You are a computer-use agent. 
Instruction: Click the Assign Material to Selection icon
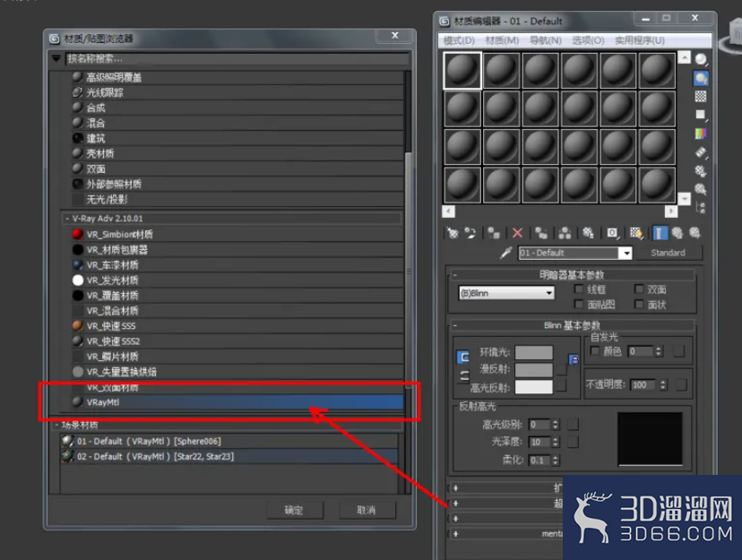click(x=494, y=233)
